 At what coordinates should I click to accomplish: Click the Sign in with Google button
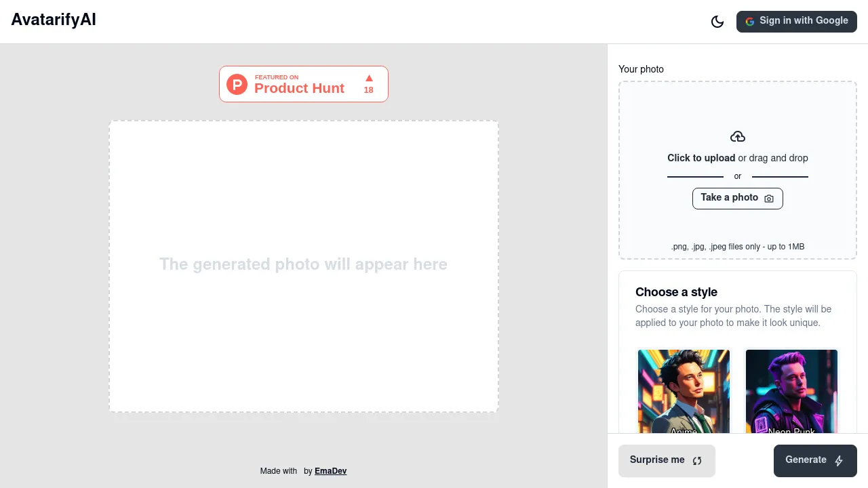tap(796, 21)
